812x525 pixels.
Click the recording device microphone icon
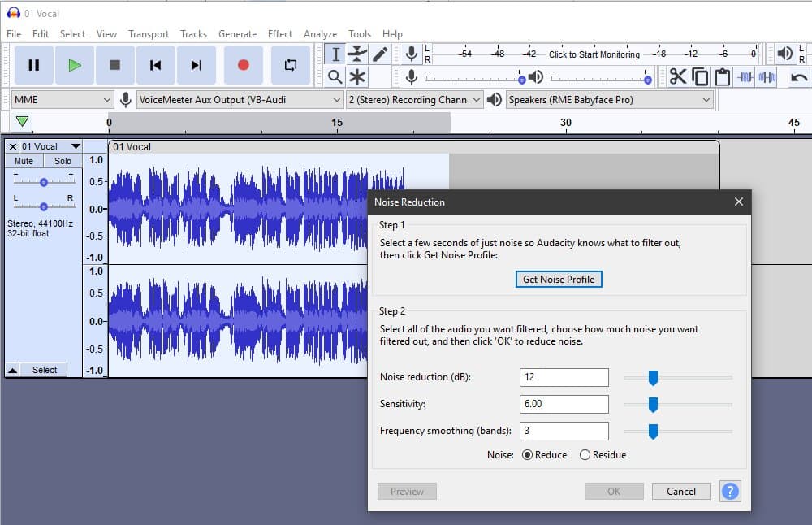pos(125,99)
